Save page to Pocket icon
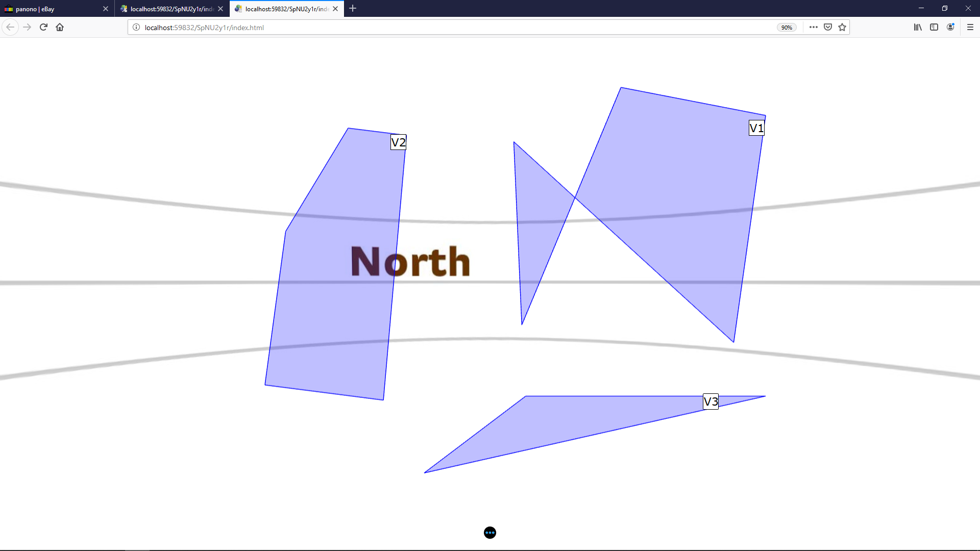This screenshot has width=980, height=551. pyautogui.click(x=828, y=27)
